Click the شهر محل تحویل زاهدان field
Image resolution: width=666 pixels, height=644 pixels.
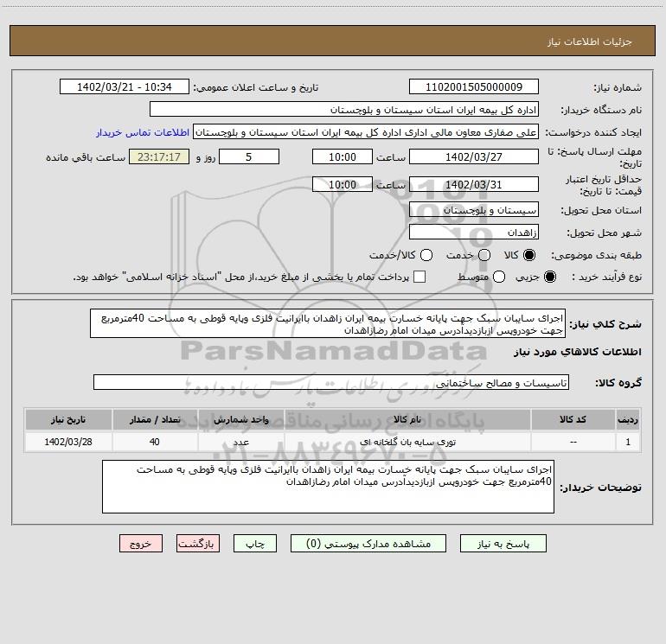(x=474, y=233)
